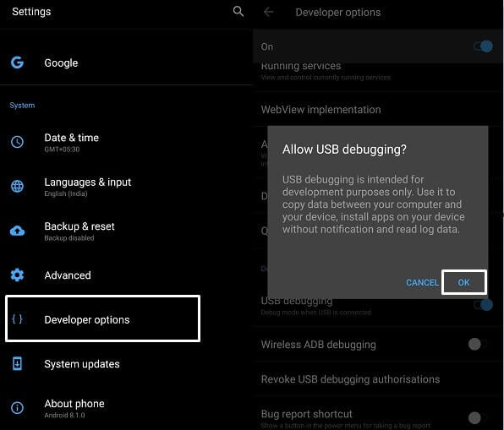Tap the clock icon beside Date & time
The width and height of the screenshot is (504, 430).
pyautogui.click(x=17, y=142)
